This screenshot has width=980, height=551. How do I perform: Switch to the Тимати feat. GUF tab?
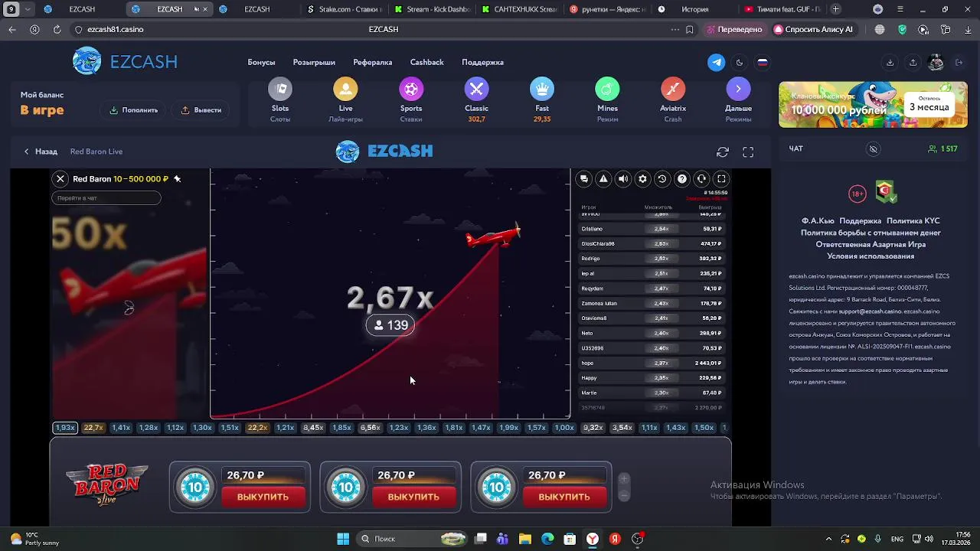point(781,9)
